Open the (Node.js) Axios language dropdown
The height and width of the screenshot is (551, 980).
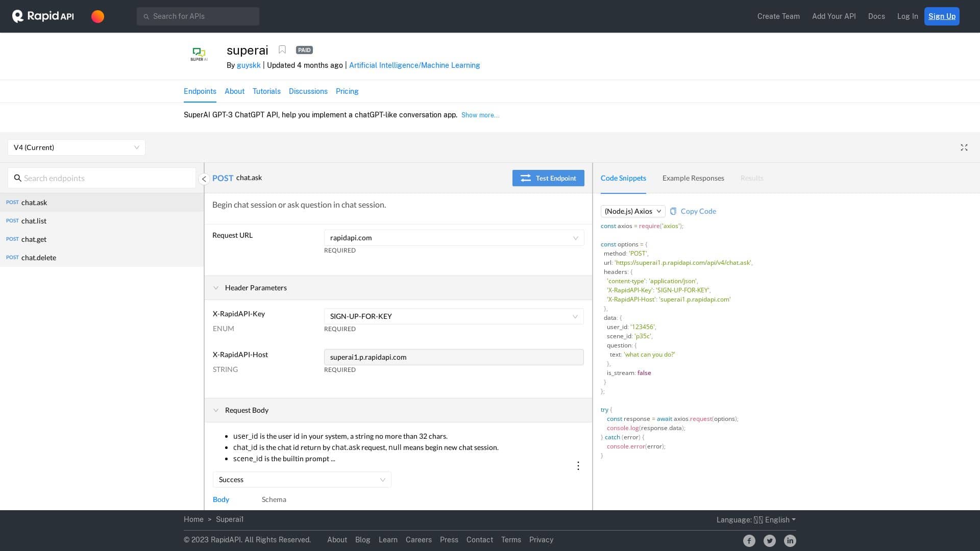tap(632, 211)
